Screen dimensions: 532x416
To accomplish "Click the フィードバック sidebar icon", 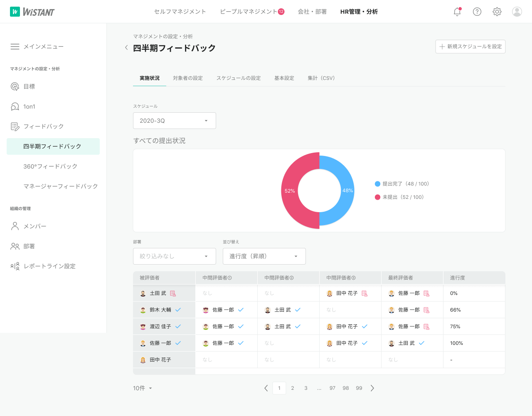I will [x=15, y=126].
